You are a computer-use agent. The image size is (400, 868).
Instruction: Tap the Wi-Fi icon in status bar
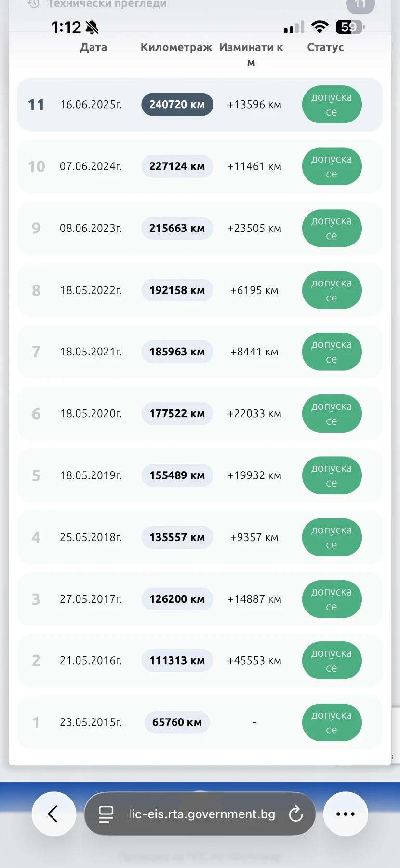pyautogui.click(x=319, y=27)
